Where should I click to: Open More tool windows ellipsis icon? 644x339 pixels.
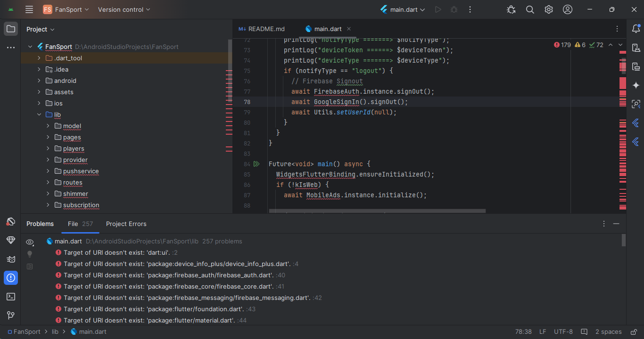(10, 48)
